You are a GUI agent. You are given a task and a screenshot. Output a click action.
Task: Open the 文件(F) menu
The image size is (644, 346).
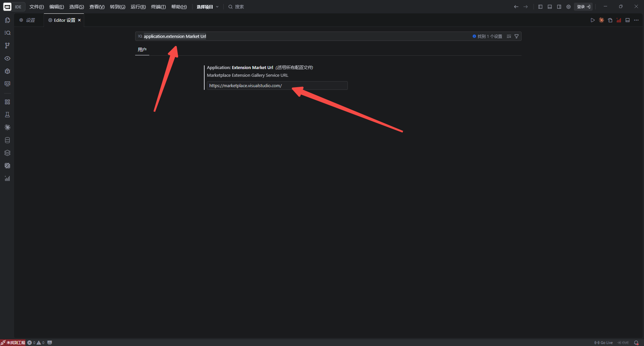[37, 7]
